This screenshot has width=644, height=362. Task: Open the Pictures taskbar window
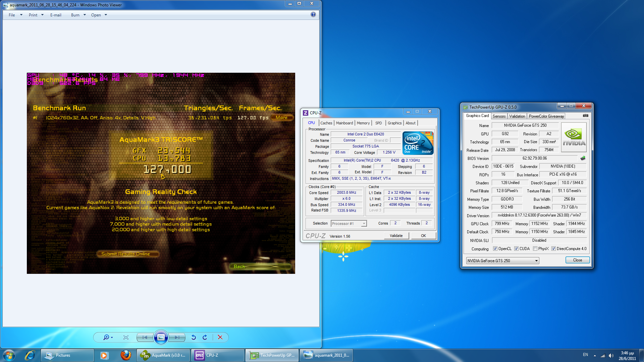(x=67, y=355)
